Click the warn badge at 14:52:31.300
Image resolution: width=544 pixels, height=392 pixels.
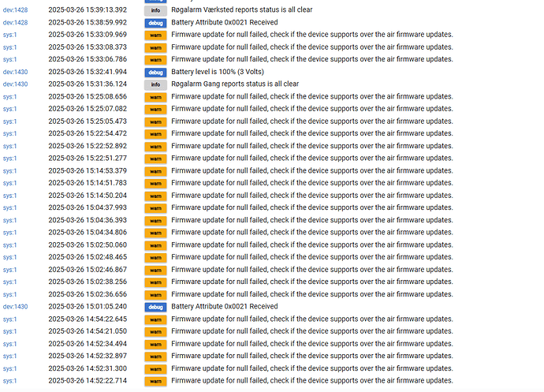tap(155, 369)
